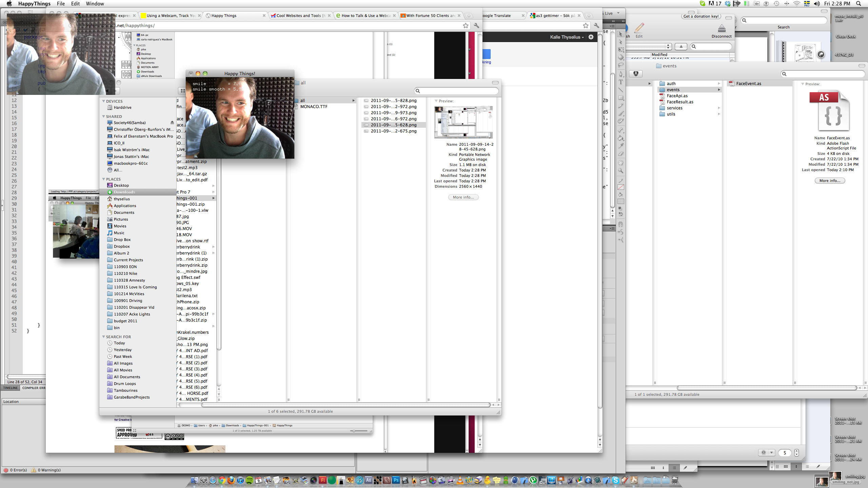Open the File menu
This screenshot has height=488, width=868.
(x=61, y=3)
